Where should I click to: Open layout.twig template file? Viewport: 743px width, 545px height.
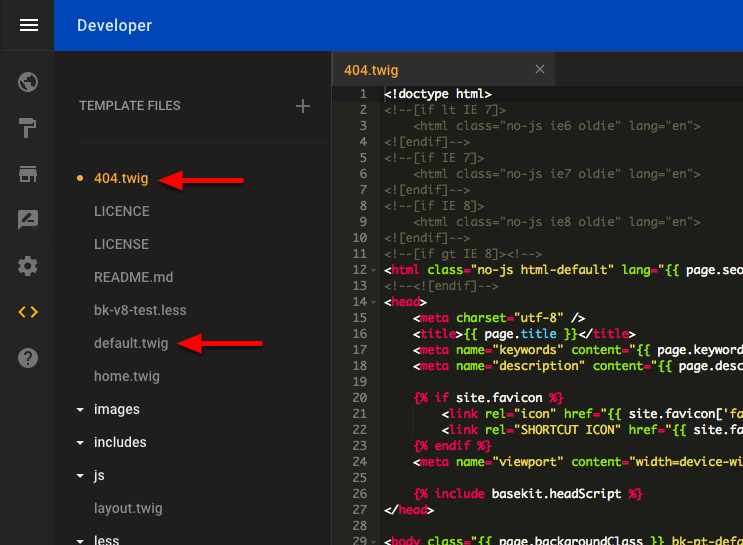coord(128,508)
